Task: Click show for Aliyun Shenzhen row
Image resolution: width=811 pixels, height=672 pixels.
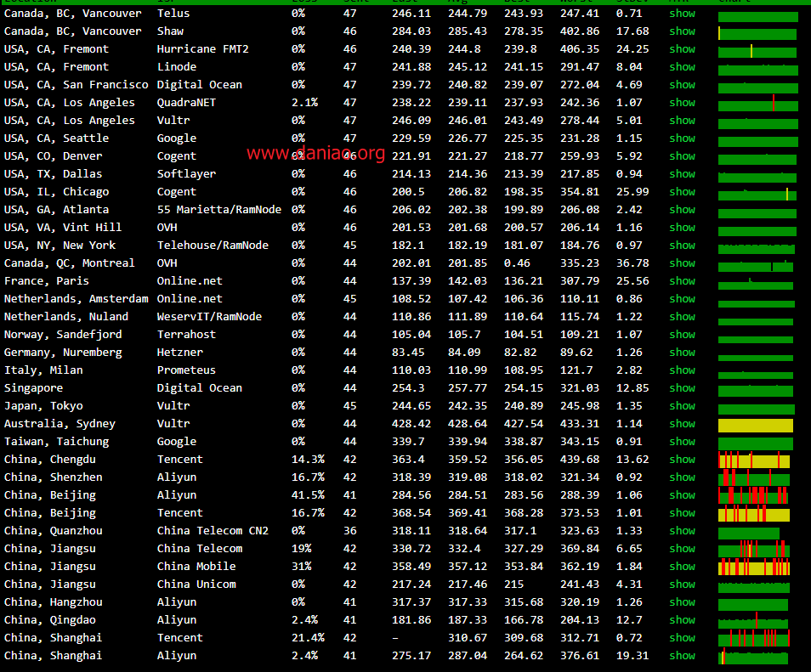Action: 683,477
